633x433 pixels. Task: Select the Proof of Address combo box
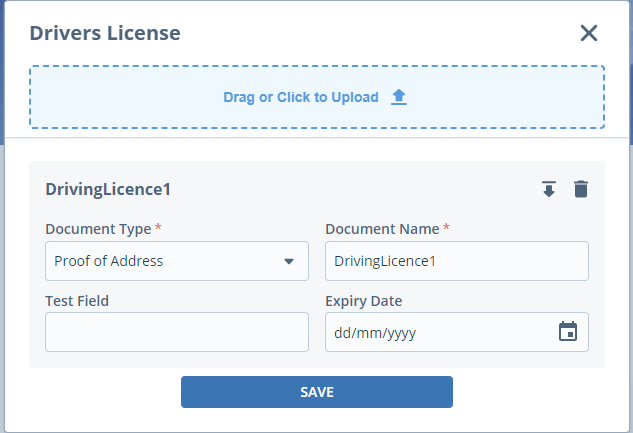(165, 261)
